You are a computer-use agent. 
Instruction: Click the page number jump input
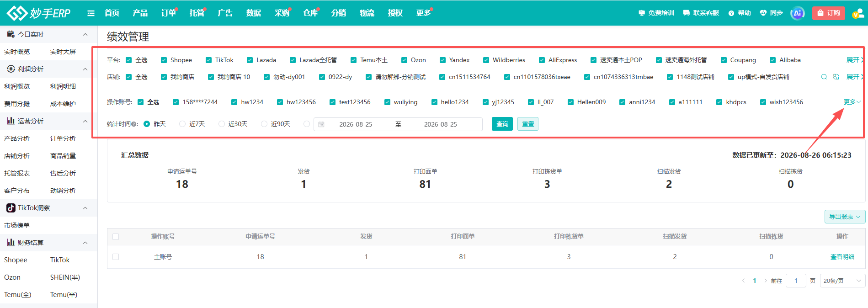(796, 281)
